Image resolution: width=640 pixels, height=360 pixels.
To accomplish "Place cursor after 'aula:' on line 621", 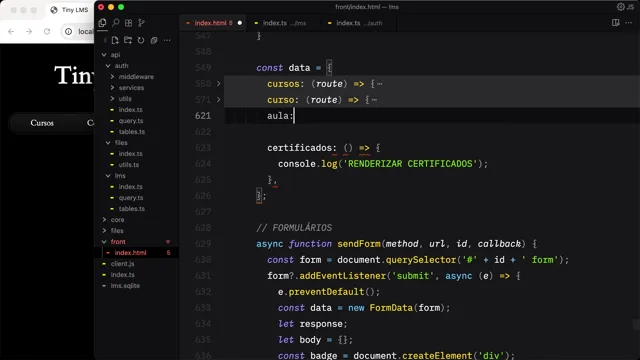I will tap(294, 116).
